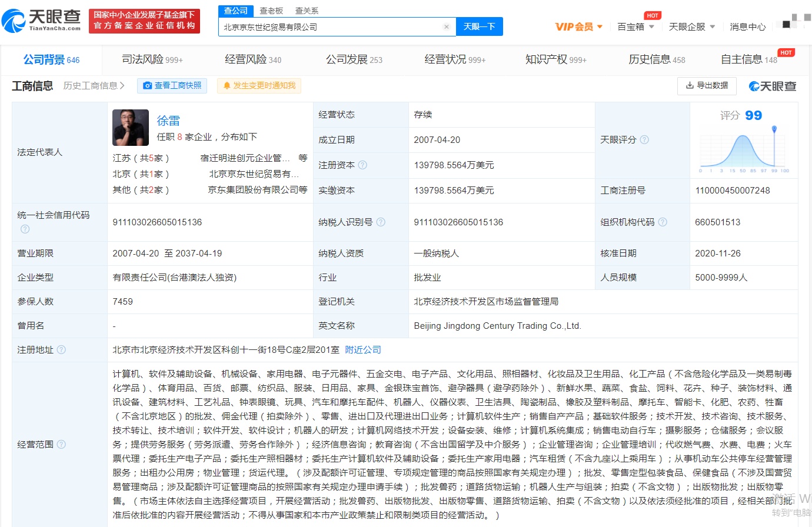The width and height of the screenshot is (812, 527).
Task: Click the 天眼评分 score distribution chart
Action: [744, 151]
